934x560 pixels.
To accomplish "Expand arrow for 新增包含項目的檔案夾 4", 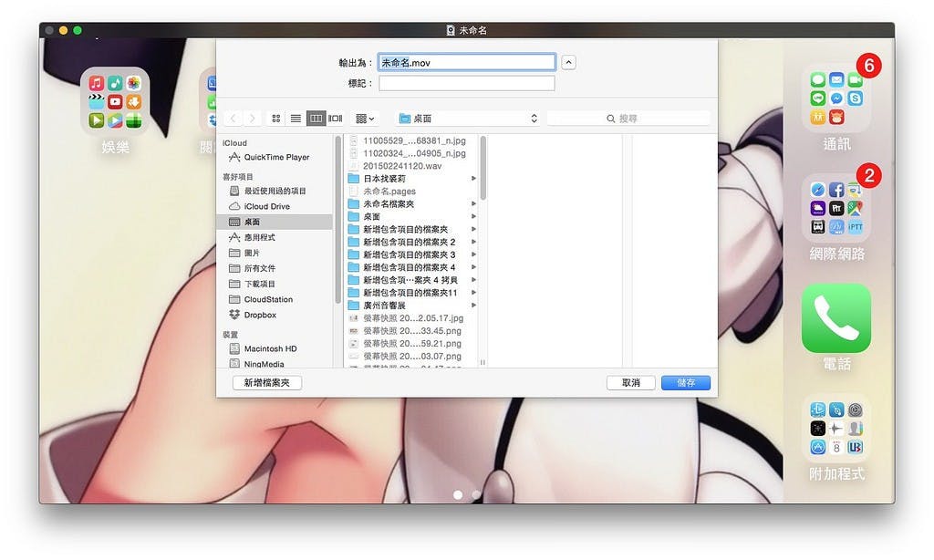I will 473,267.
